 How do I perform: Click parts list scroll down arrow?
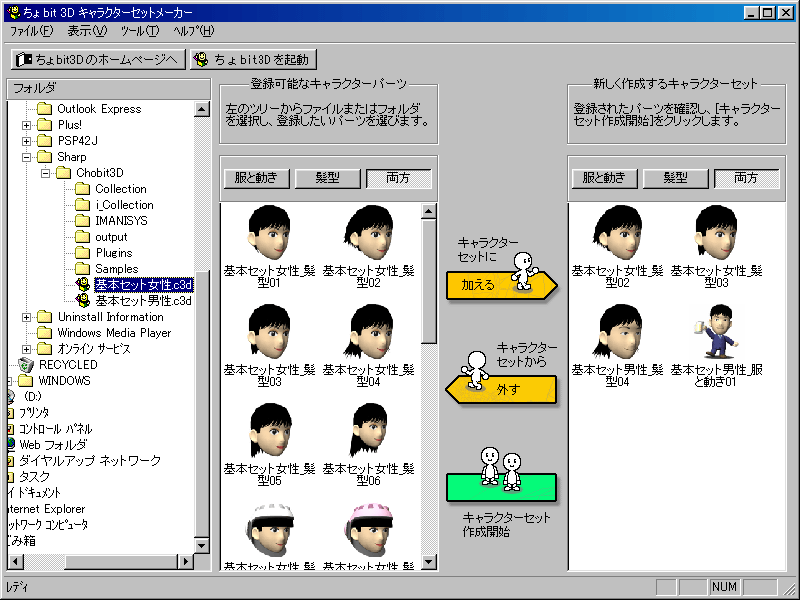point(429,562)
